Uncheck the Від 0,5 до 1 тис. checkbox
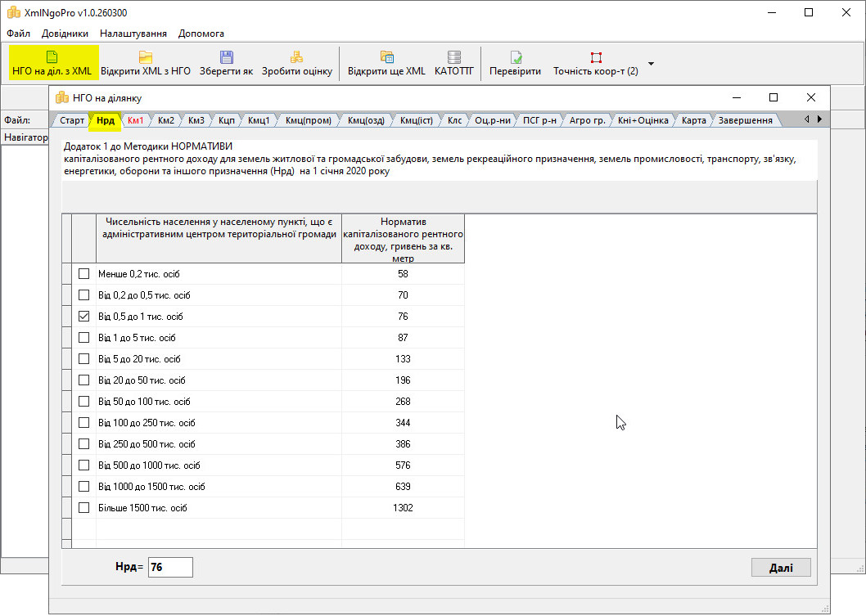The width and height of the screenshot is (866, 616). pyautogui.click(x=83, y=317)
